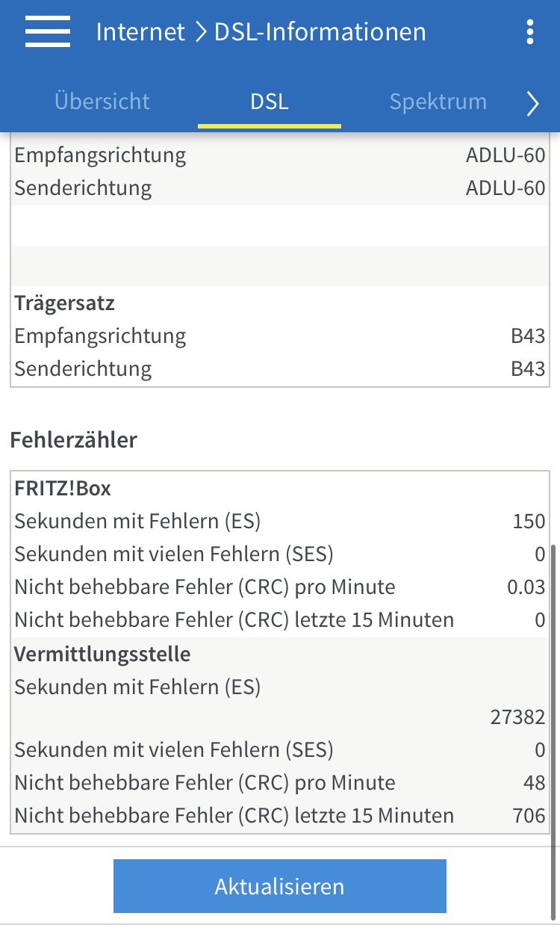Switch to the Übersicht tab

pyautogui.click(x=102, y=102)
